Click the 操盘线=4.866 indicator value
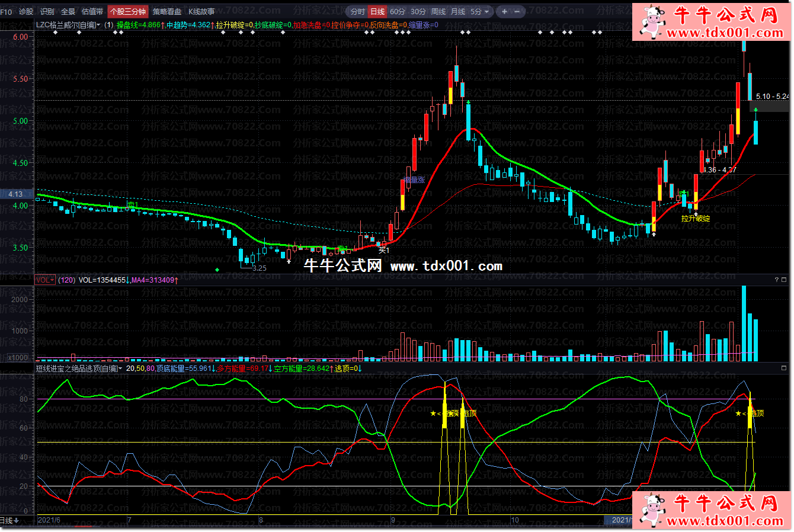This screenshot has width=794, height=532. (x=140, y=25)
